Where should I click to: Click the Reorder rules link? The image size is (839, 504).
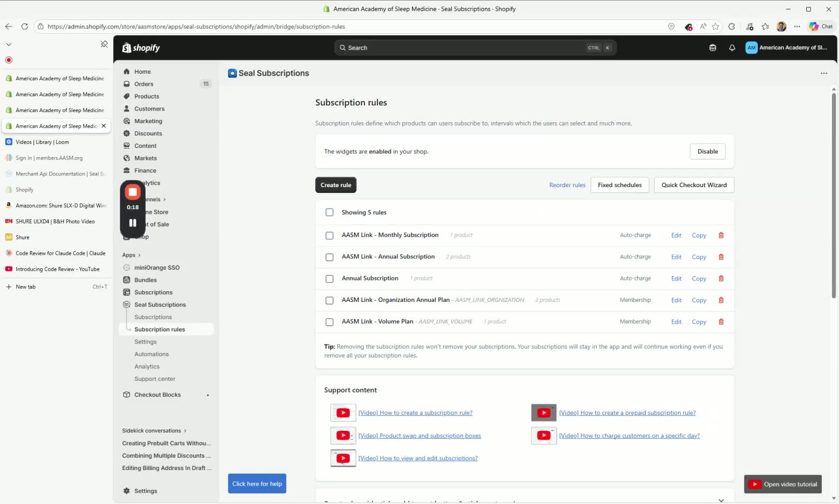tap(567, 185)
